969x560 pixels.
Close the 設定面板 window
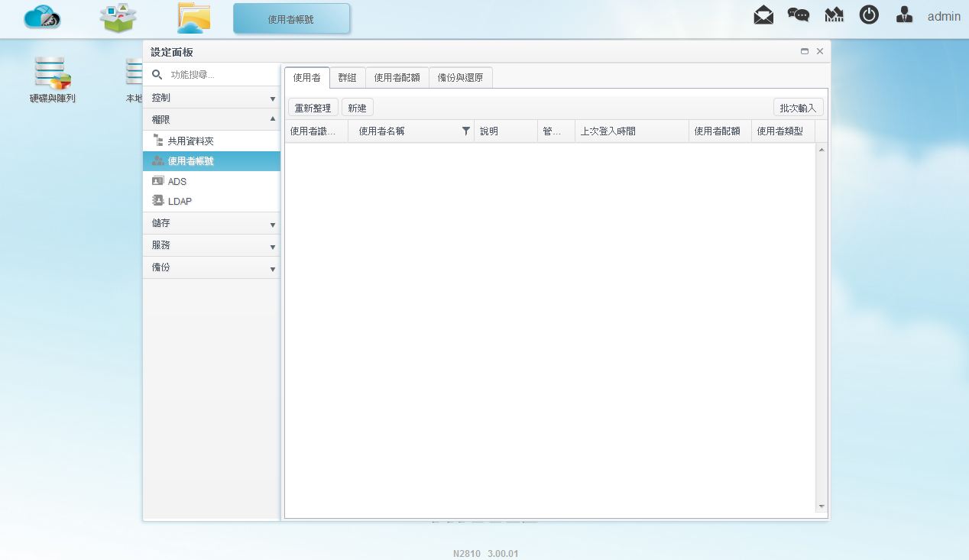point(820,51)
